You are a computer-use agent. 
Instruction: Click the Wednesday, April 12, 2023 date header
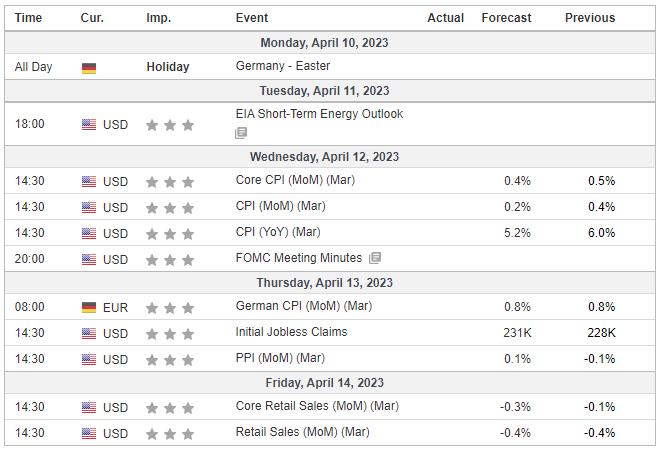tap(324, 157)
